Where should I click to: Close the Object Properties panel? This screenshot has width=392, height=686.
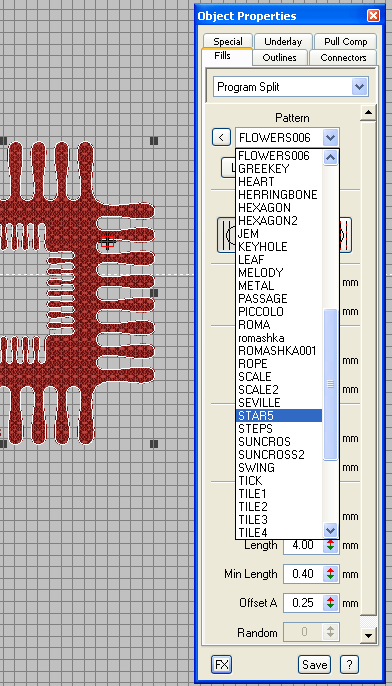point(373,16)
